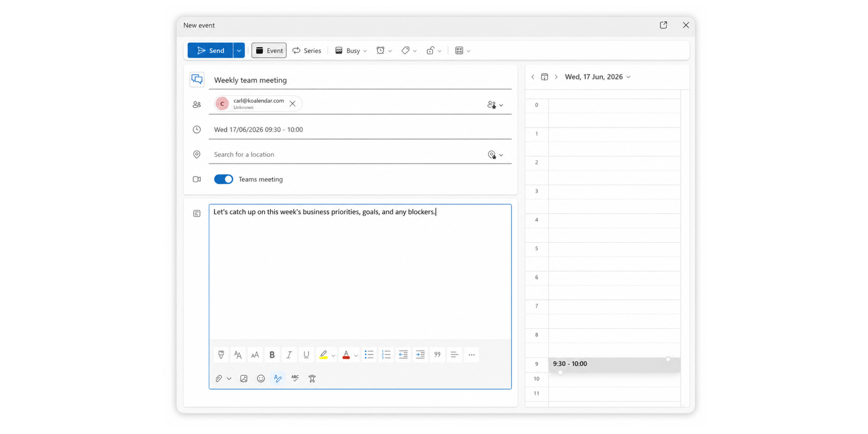Open the categorize tag dropdown
Image resolution: width=868 pixels, height=434 pixels.
[x=409, y=50]
